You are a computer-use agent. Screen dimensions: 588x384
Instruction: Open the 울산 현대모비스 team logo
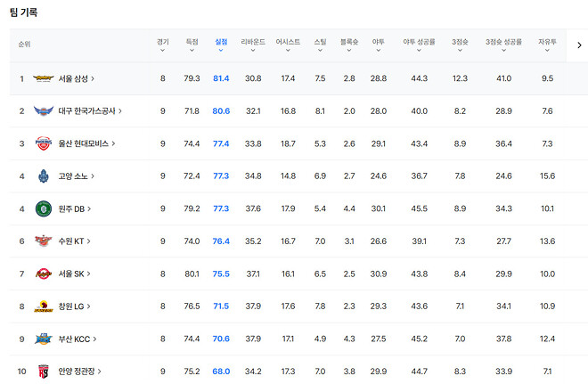[44, 143]
